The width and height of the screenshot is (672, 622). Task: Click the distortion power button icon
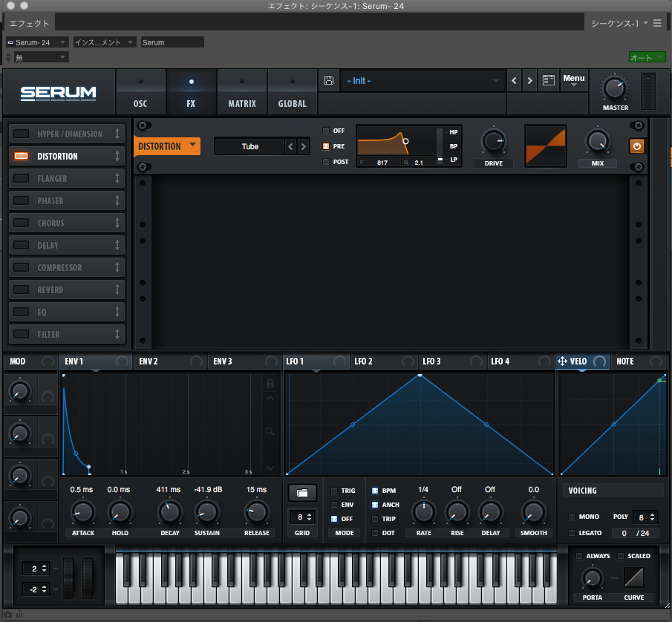[637, 146]
